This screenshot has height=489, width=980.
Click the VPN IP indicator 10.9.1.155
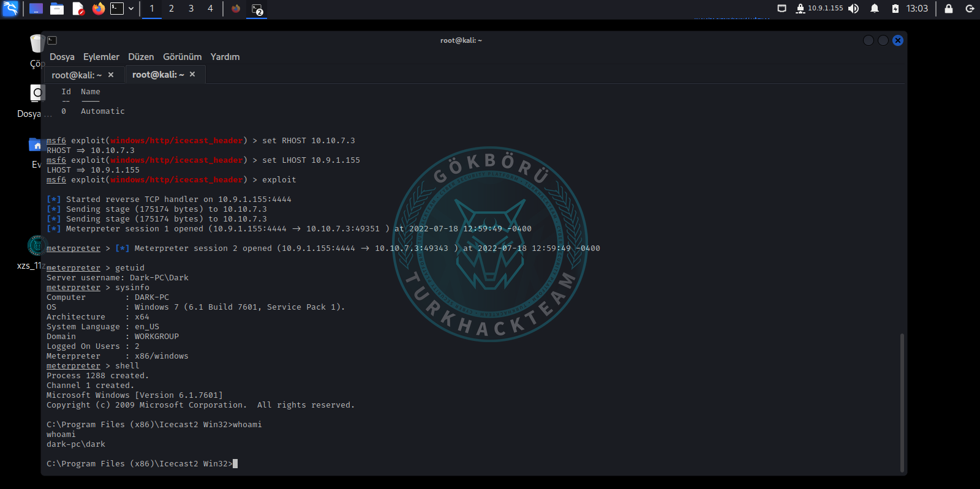[820, 9]
